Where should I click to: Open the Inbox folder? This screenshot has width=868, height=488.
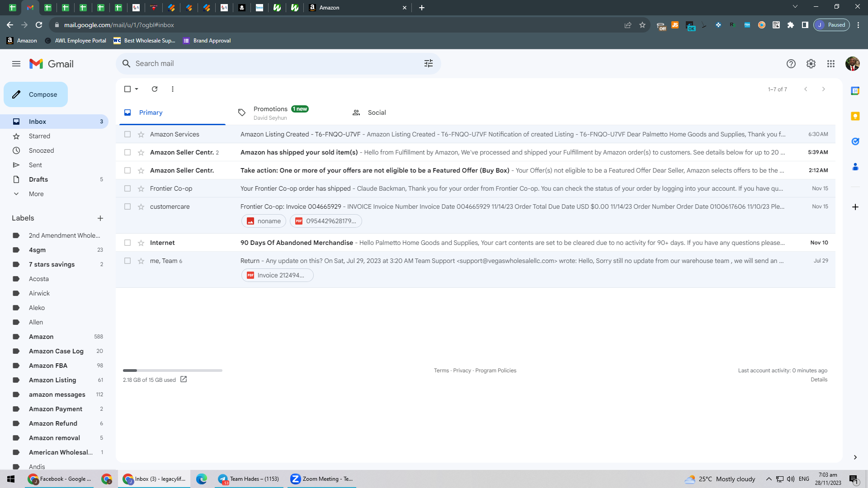(x=54, y=122)
